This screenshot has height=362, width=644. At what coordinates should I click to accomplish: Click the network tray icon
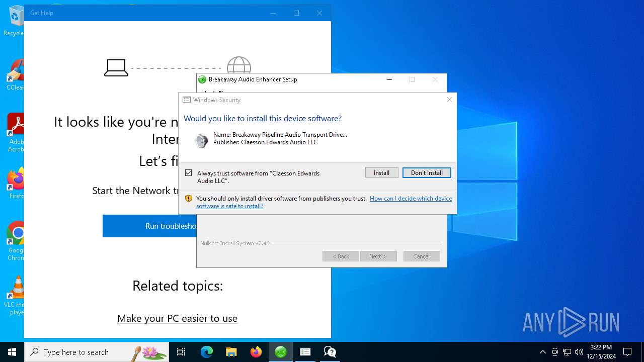pos(567,352)
